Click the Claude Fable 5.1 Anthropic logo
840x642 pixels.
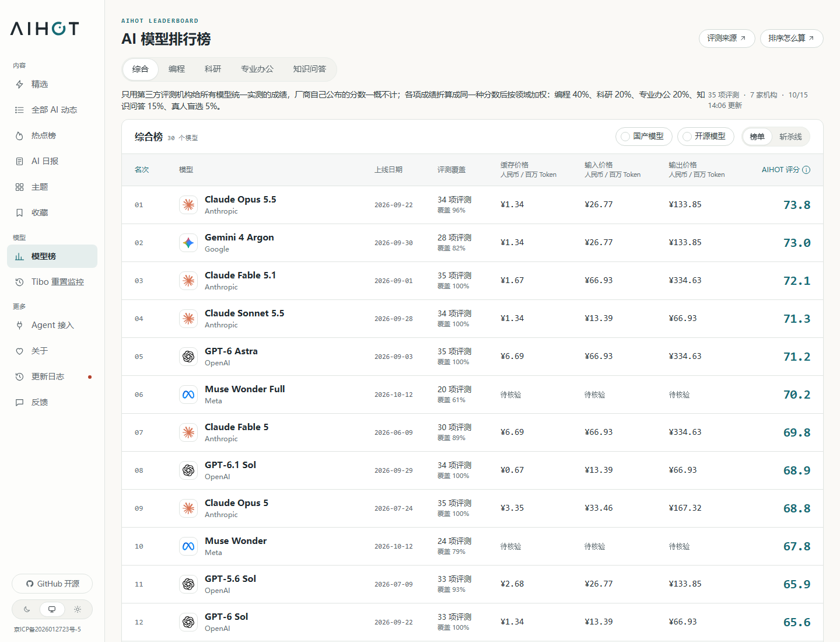click(x=188, y=281)
